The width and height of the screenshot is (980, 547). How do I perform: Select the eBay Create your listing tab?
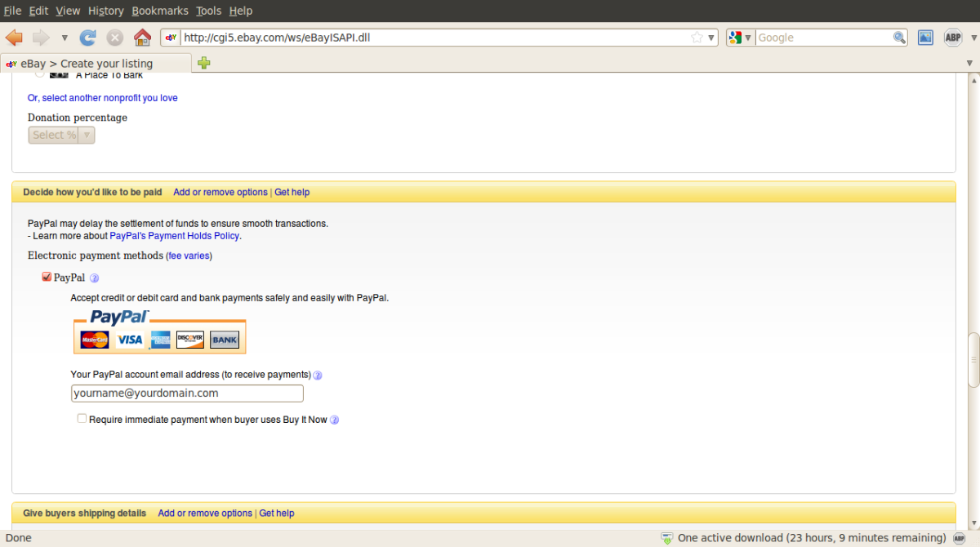pyautogui.click(x=90, y=62)
